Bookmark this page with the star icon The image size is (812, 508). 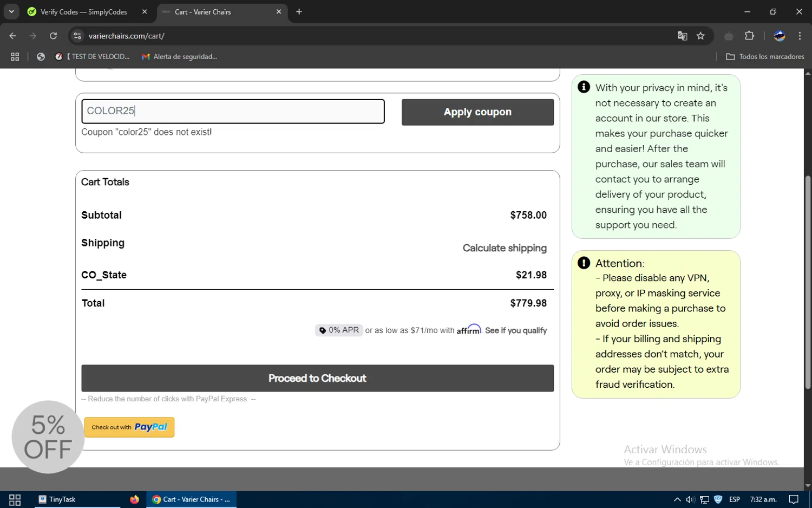(700, 36)
